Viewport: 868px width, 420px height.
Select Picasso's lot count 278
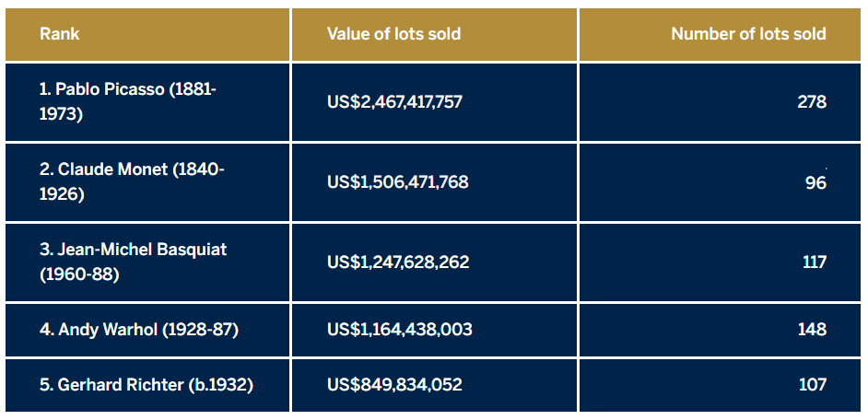point(812,102)
